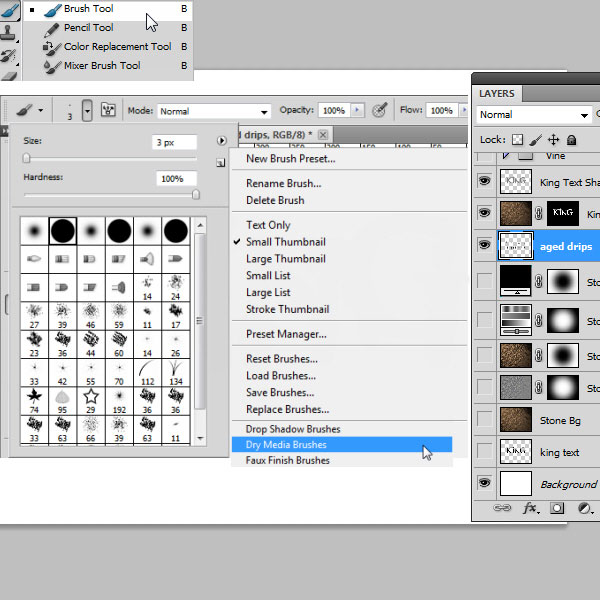The image size is (600, 600).
Task: Click the brush list scroll down arrow
Action: [x=200, y=438]
